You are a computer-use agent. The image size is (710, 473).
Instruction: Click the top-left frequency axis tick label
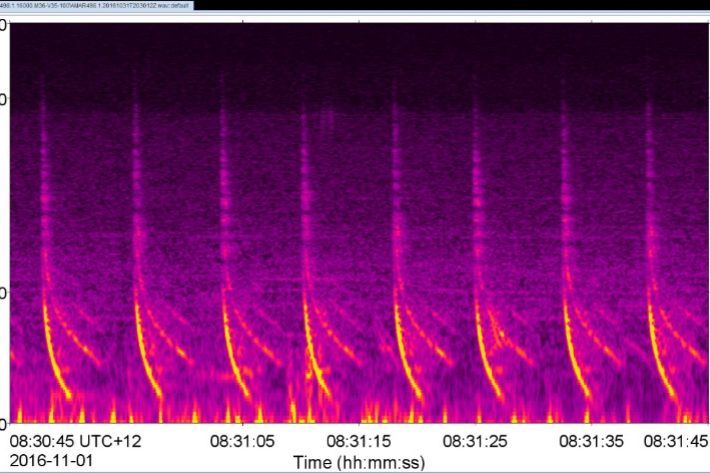[4, 24]
